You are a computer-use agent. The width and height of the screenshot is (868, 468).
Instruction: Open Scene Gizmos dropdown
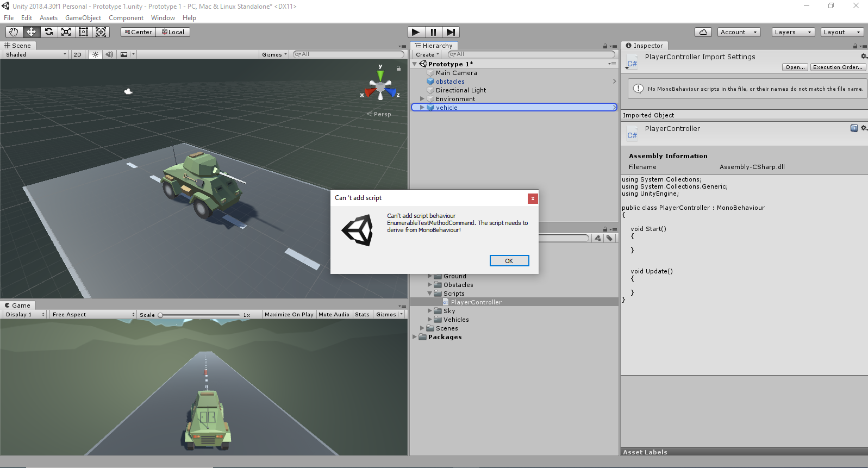click(274, 54)
